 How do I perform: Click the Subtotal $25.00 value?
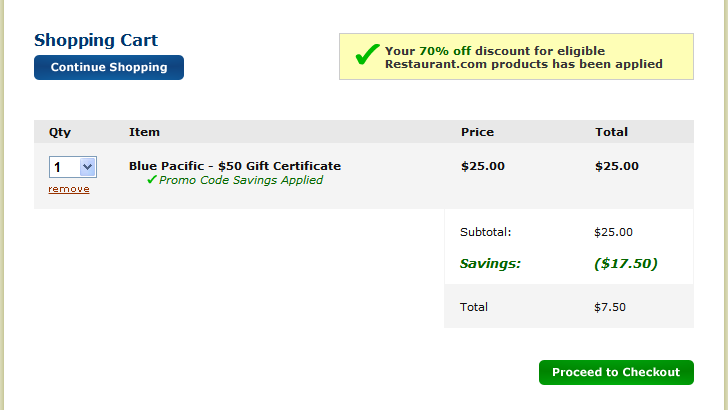click(613, 232)
